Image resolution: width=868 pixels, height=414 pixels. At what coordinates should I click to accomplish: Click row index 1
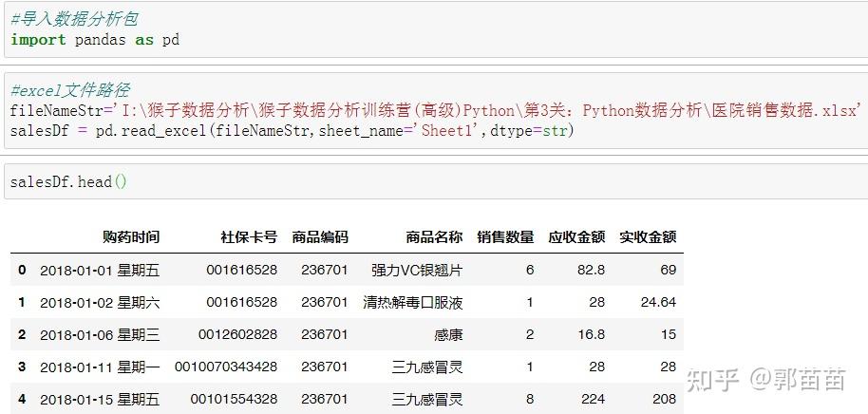pos(22,302)
